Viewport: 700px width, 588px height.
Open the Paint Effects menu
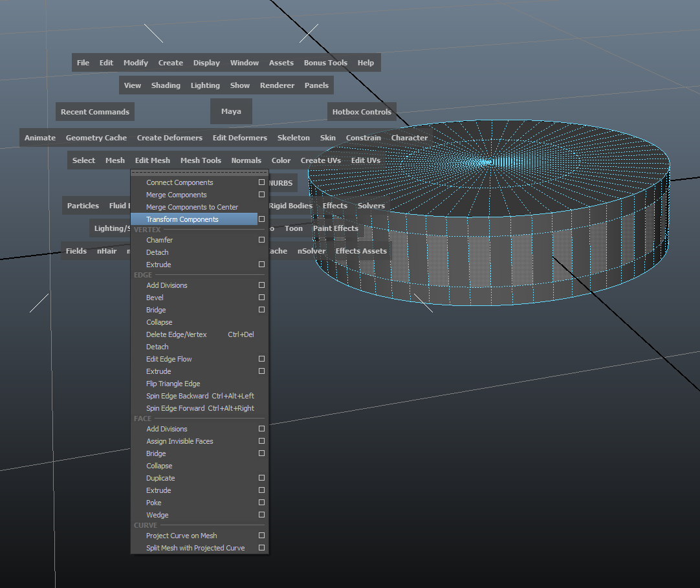336,228
